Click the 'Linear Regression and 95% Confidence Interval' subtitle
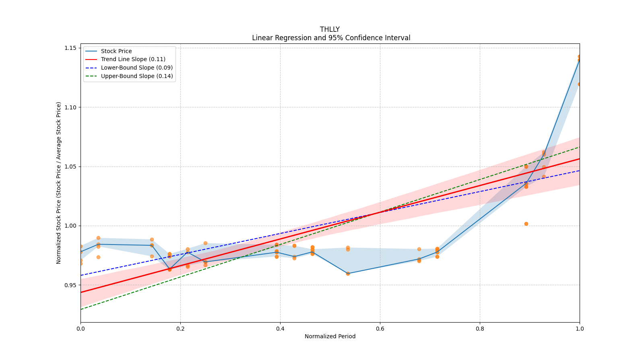 tap(331, 38)
